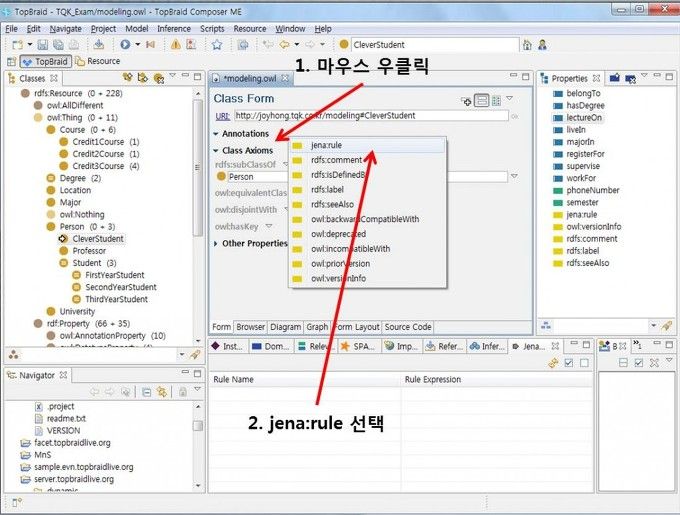Click the Rule Expression column header
Viewport: 680px width, 515px height.
point(497,379)
